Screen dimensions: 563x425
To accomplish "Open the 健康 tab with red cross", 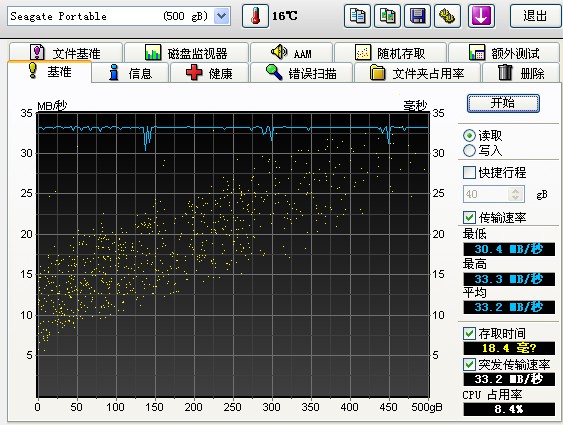I will [209, 73].
